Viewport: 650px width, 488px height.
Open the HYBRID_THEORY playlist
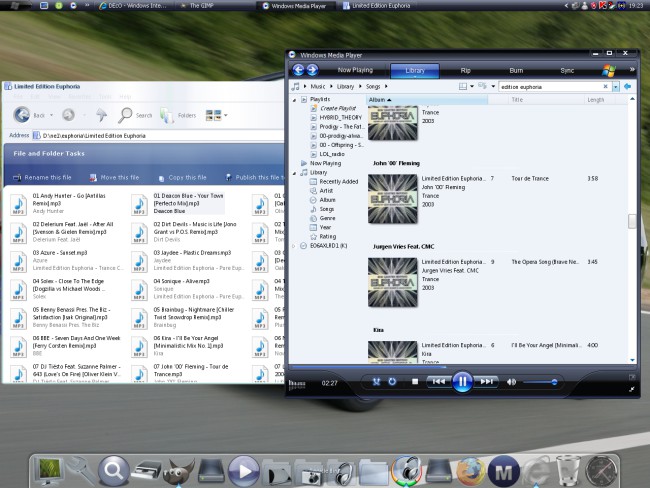point(340,117)
